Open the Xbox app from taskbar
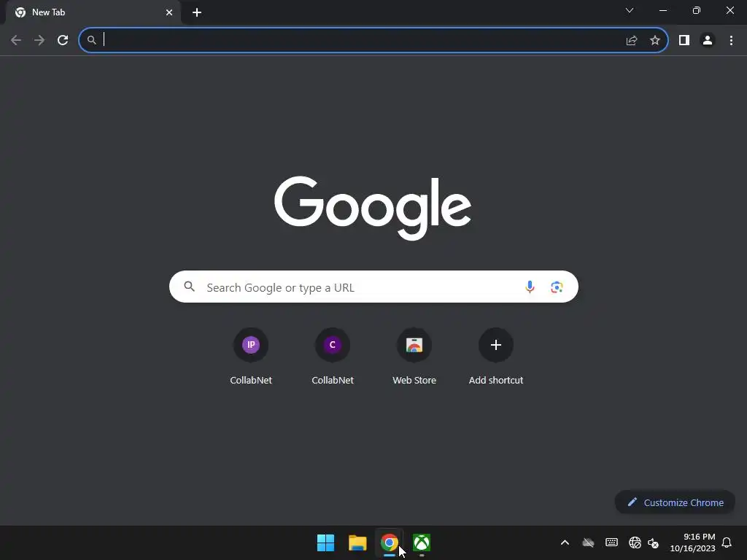The image size is (747, 560). (x=422, y=542)
